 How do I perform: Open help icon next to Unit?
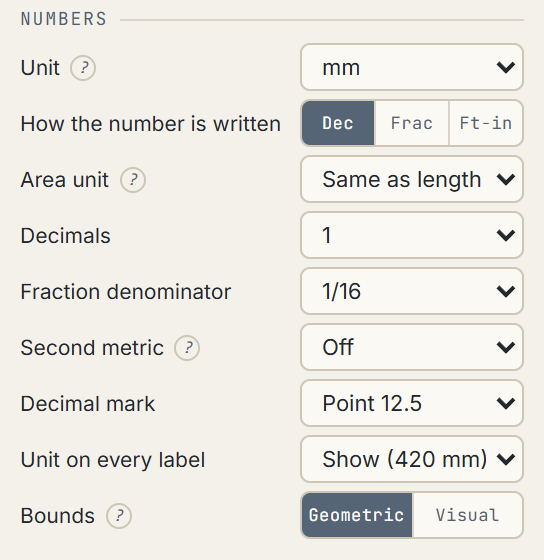(x=83, y=68)
